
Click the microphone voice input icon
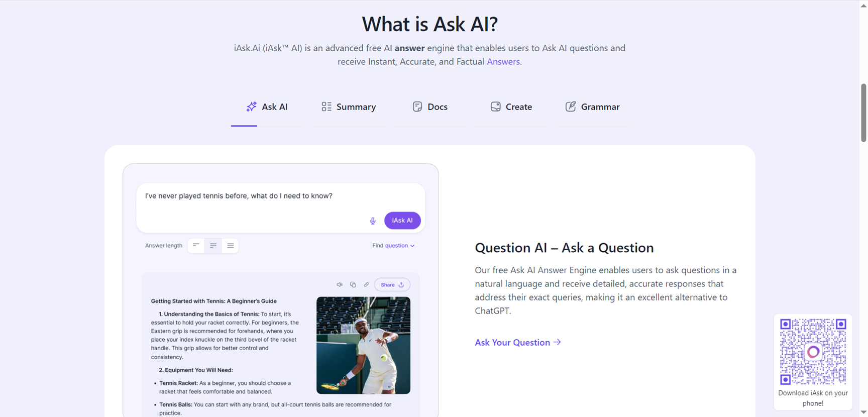point(373,221)
